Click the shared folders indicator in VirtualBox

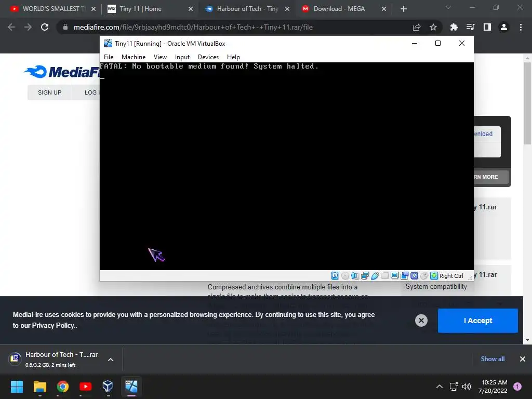385,276
